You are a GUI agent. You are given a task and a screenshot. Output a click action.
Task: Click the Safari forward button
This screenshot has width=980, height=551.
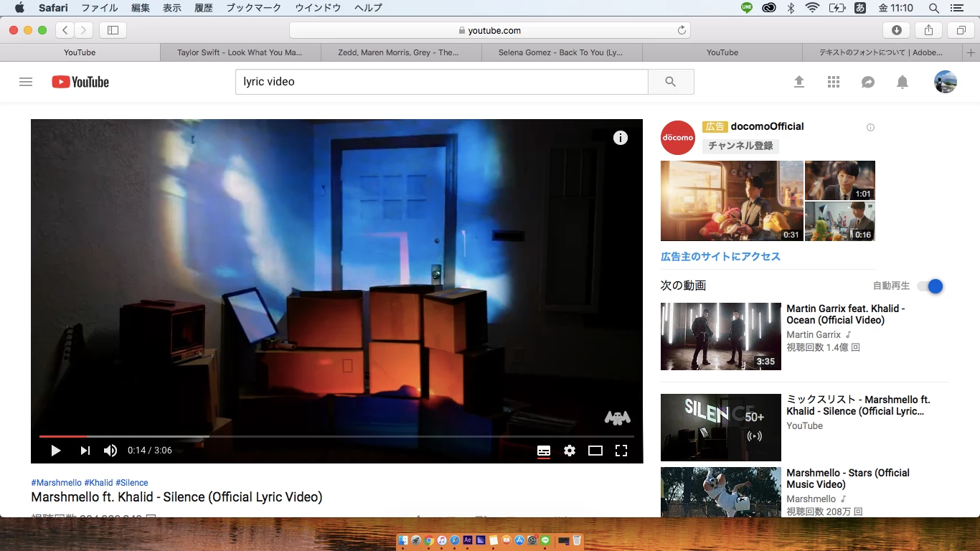click(84, 30)
